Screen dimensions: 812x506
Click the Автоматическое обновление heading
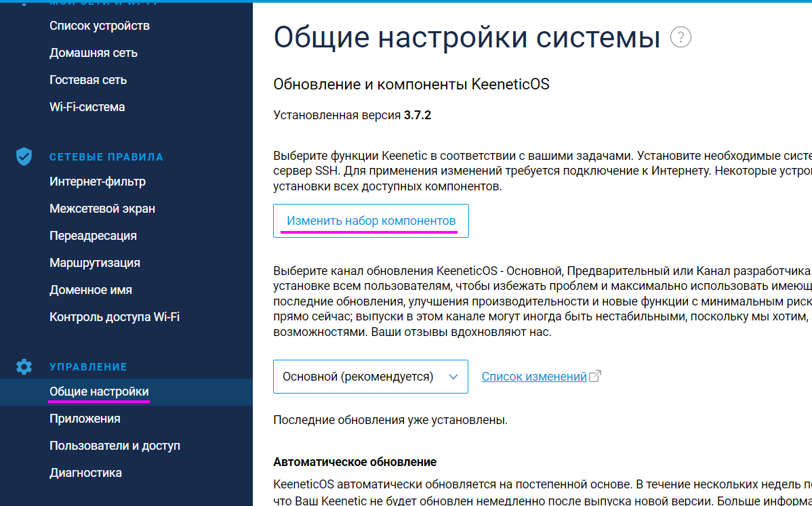pos(354,462)
